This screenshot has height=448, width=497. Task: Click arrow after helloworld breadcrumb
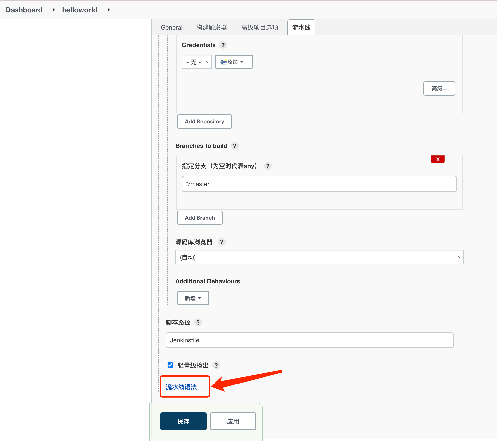(109, 10)
